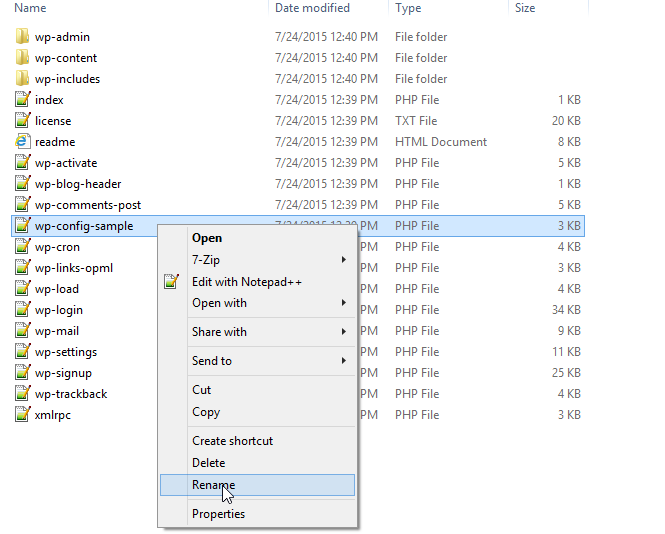The width and height of the screenshot is (665, 534).
Task: Click the index PHP file icon
Action: 23,99
